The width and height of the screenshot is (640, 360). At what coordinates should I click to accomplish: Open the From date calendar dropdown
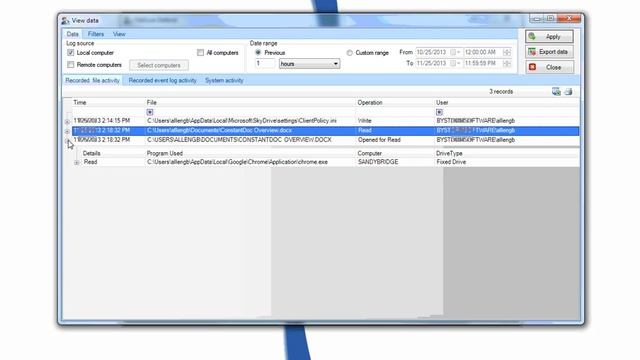tap(455, 52)
